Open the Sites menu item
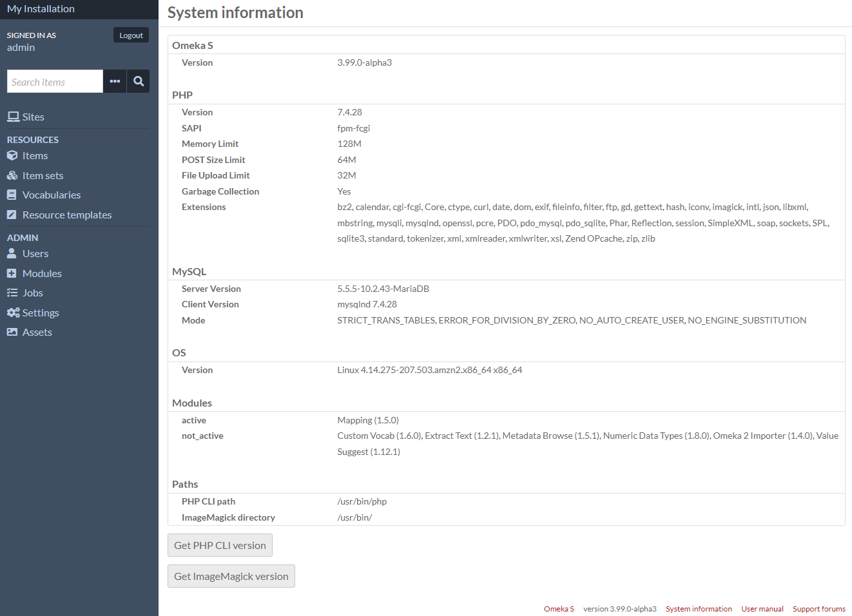The image size is (852, 616). (33, 117)
